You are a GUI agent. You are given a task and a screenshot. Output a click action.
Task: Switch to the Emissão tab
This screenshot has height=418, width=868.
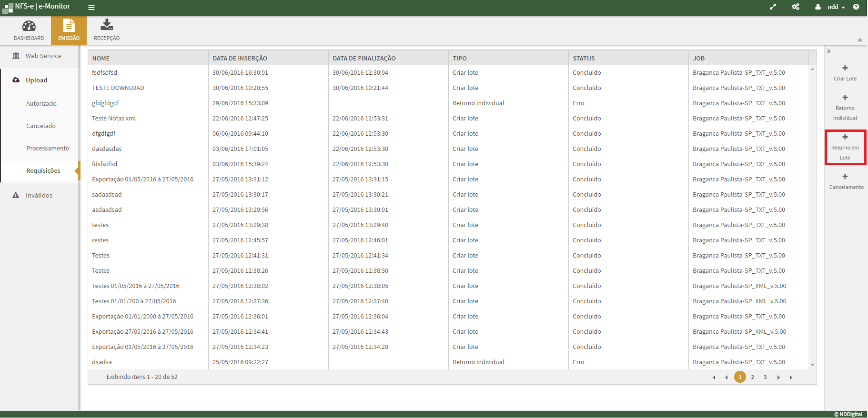coord(69,30)
